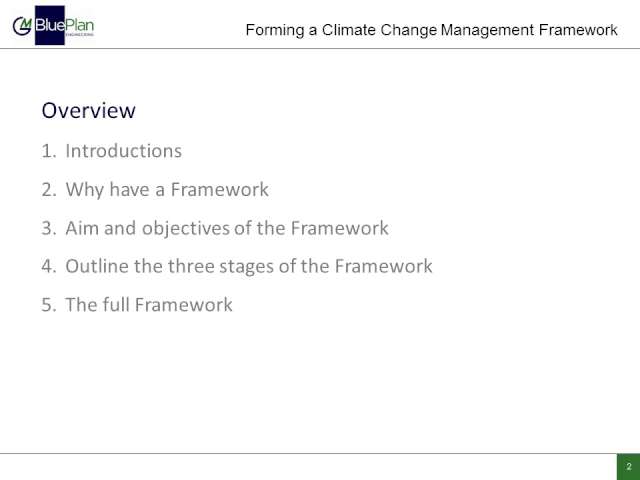Click the list number 1 marker
Screen dimensions: 640x480
pos(49,151)
